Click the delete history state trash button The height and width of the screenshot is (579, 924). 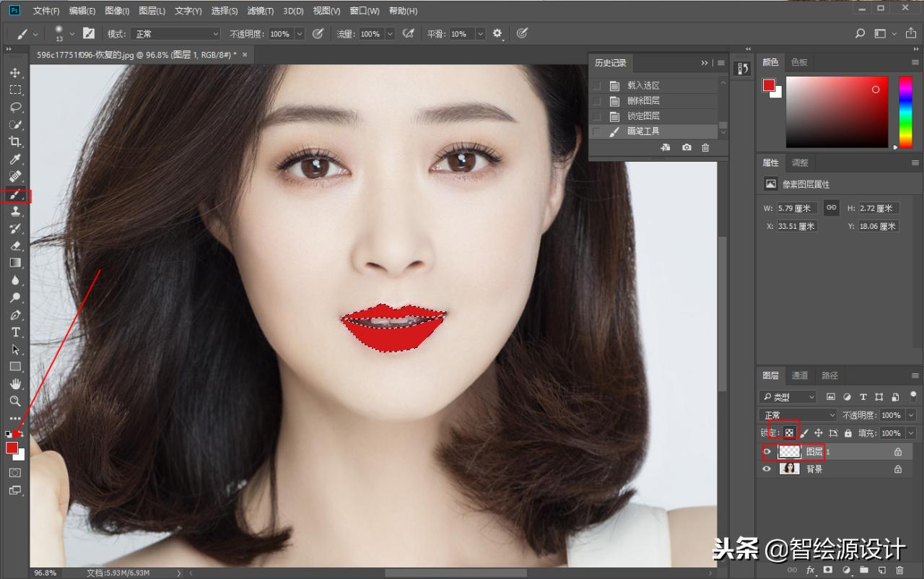point(705,147)
